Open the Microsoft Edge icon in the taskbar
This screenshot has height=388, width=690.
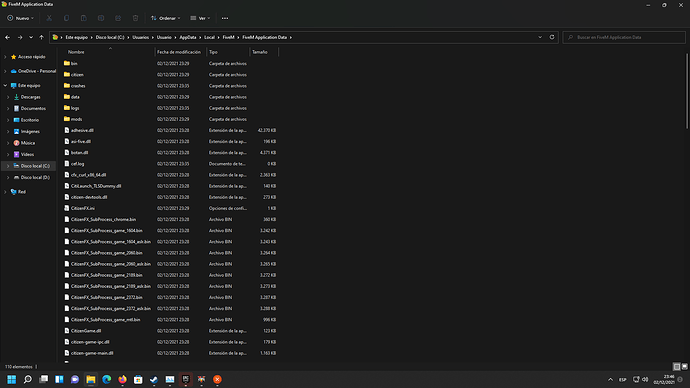[x=106, y=379]
